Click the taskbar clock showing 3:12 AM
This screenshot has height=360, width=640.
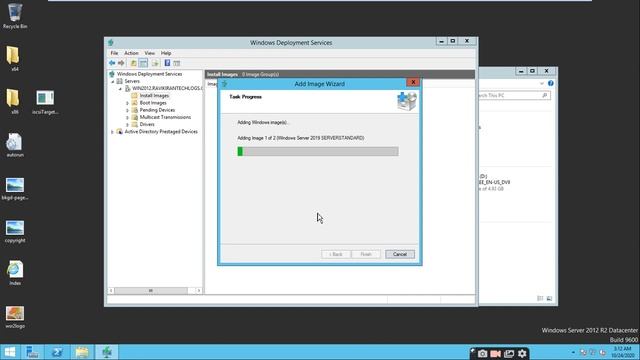622,352
